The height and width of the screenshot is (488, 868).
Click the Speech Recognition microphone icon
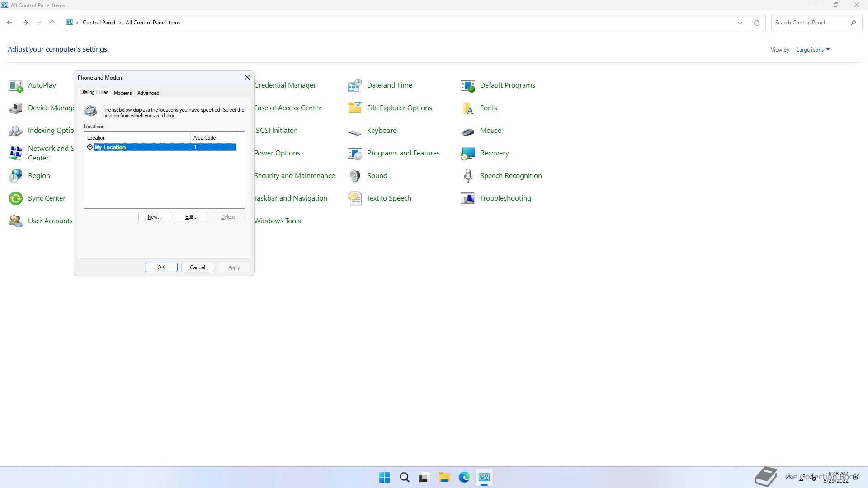pos(468,176)
